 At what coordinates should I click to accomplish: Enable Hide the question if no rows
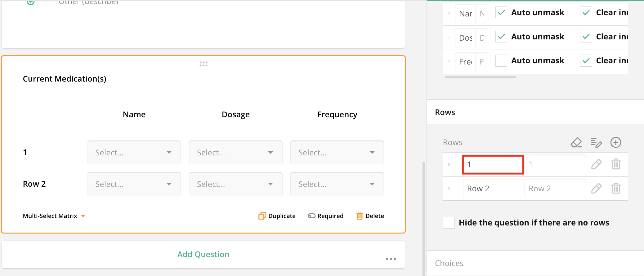click(x=449, y=223)
